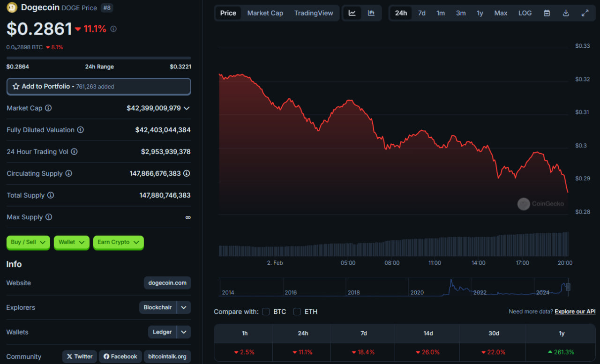Open bitcointalk.org community link
This screenshot has width=600, height=364.
click(167, 357)
